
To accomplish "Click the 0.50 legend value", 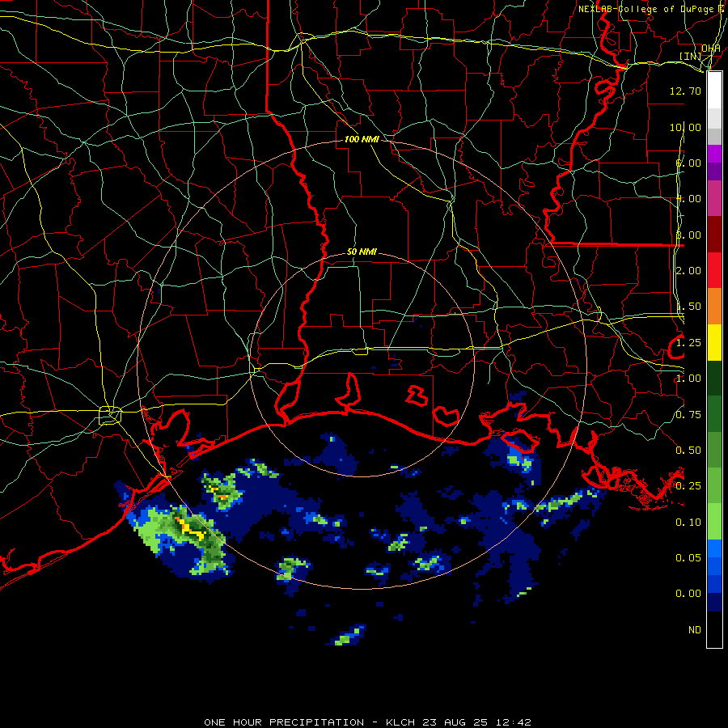I will point(688,451).
